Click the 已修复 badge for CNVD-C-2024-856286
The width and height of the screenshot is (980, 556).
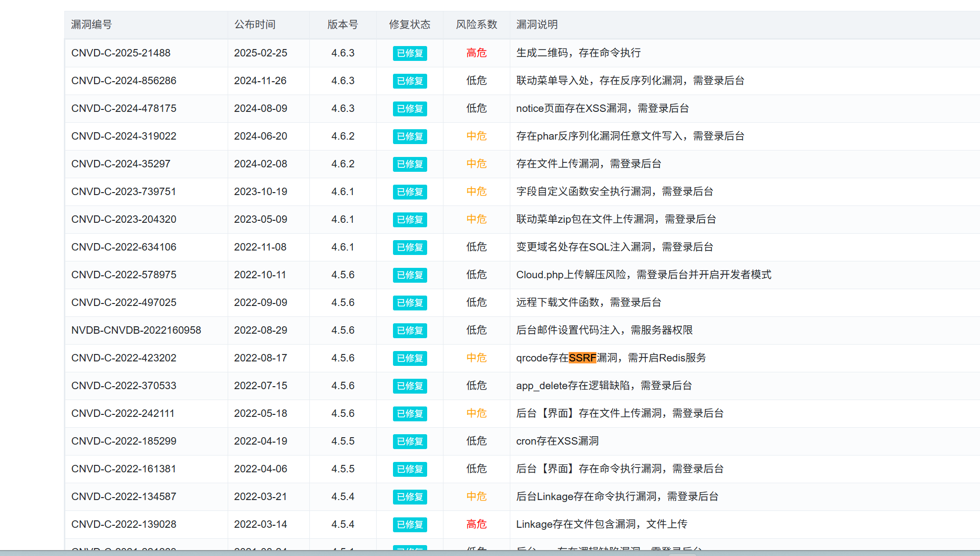[x=410, y=81]
